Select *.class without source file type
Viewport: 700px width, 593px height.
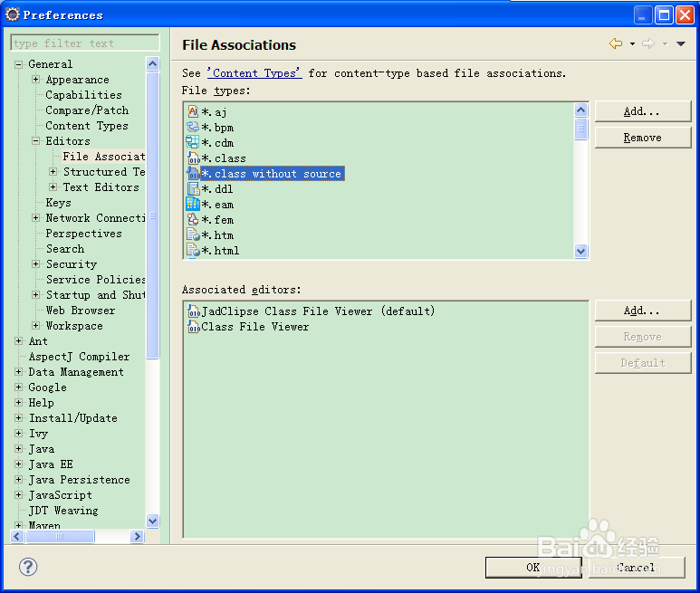coord(273,174)
